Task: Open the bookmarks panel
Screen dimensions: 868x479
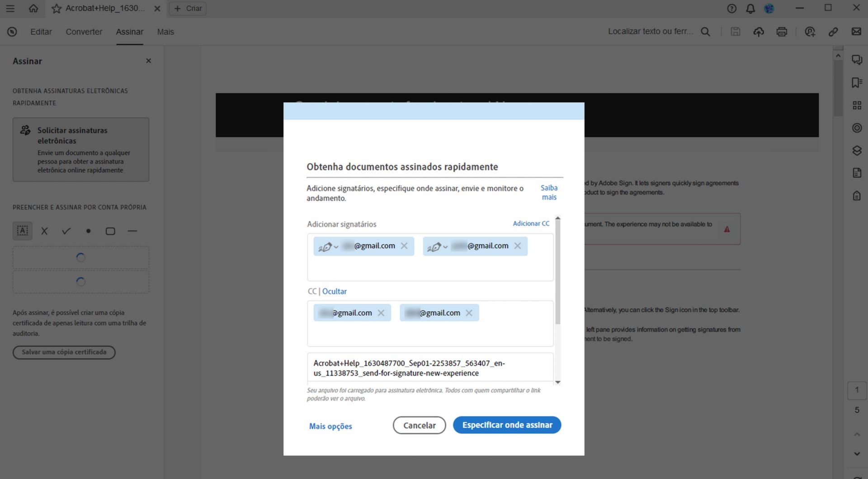Action: pos(857,82)
